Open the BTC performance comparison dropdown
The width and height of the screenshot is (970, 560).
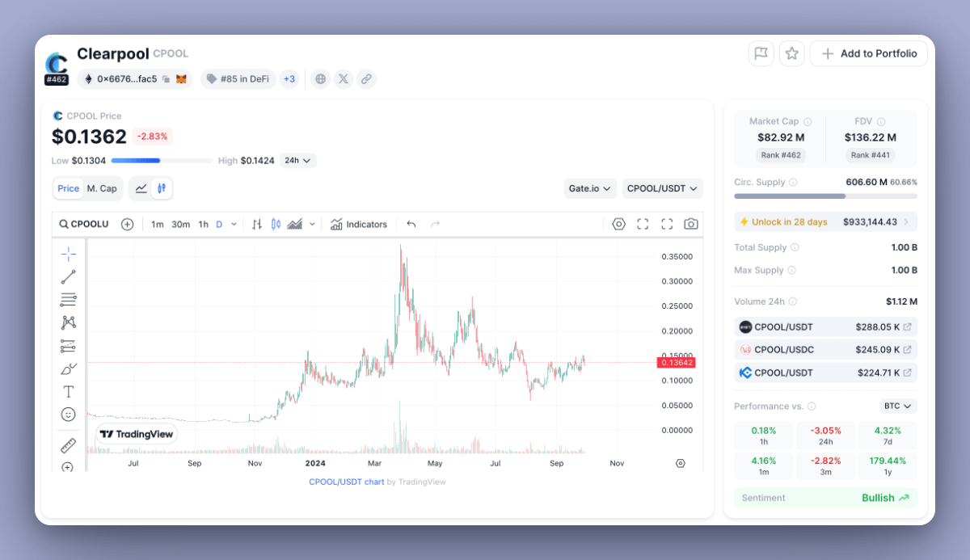click(898, 406)
